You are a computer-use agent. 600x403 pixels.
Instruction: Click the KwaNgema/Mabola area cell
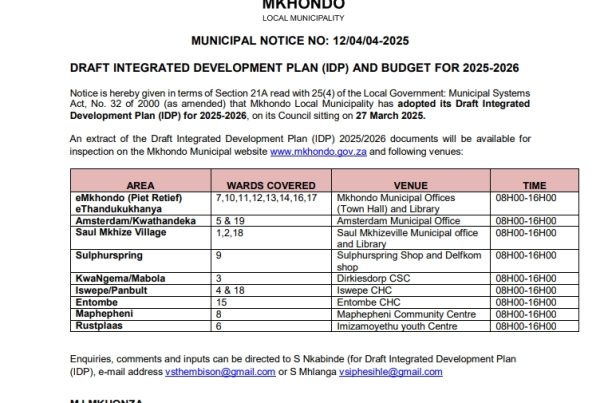(140, 278)
